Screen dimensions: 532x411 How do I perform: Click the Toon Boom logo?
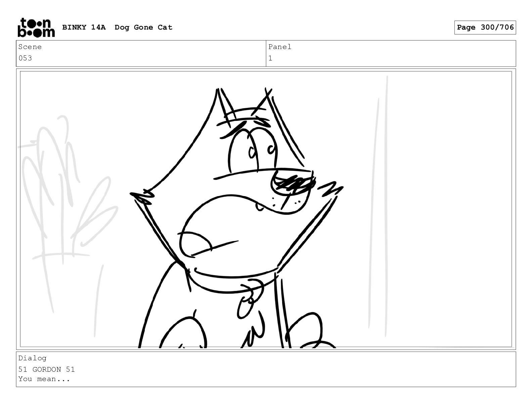(x=36, y=28)
